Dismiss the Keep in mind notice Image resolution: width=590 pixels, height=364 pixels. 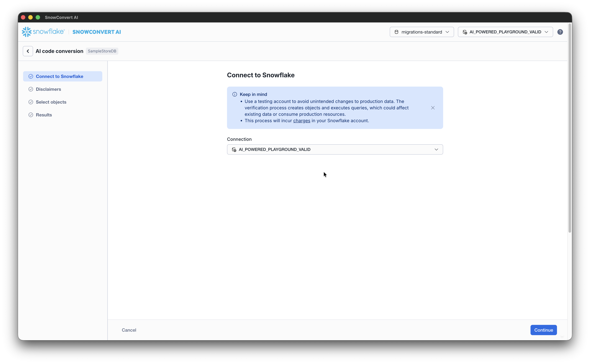[x=433, y=108]
